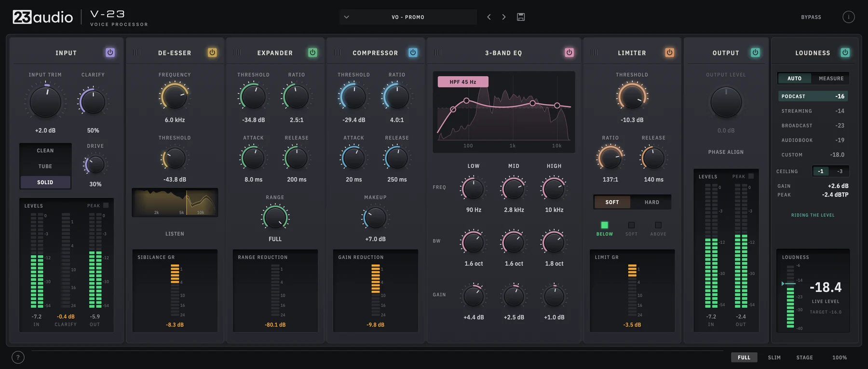Switch limiter knee to HARD
Image resolution: width=868 pixels, height=369 pixels.
[651, 202]
